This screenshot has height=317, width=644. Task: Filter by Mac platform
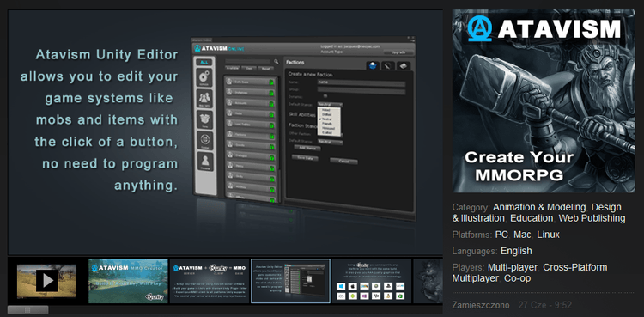522,235
